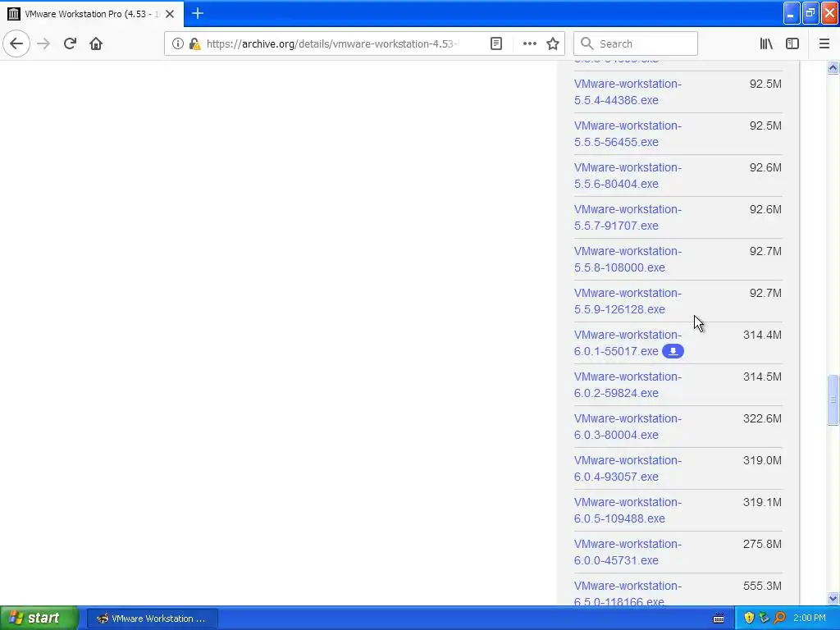Screen dimensions: 840x630
Task: Click the forward navigation arrow
Action: (x=43, y=43)
